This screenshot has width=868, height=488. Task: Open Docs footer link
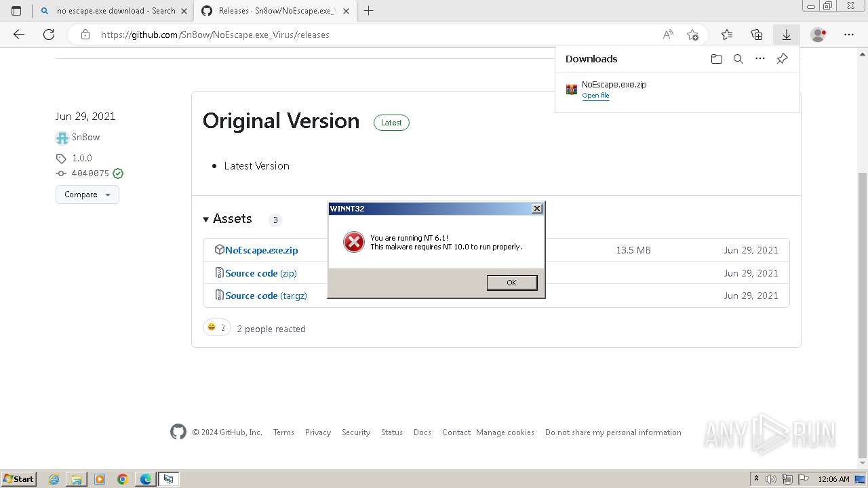(x=422, y=432)
